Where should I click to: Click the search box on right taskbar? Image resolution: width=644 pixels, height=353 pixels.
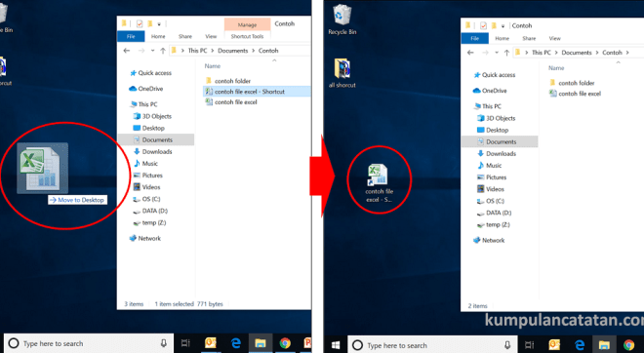tap(432, 345)
